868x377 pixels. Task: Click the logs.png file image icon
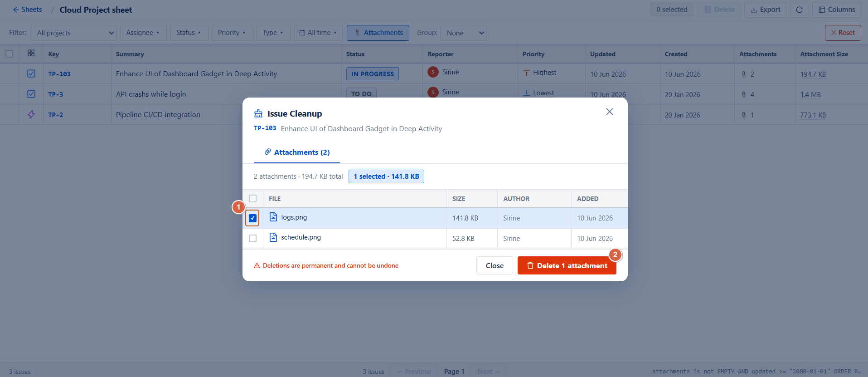pyautogui.click(x=273, y=217)
